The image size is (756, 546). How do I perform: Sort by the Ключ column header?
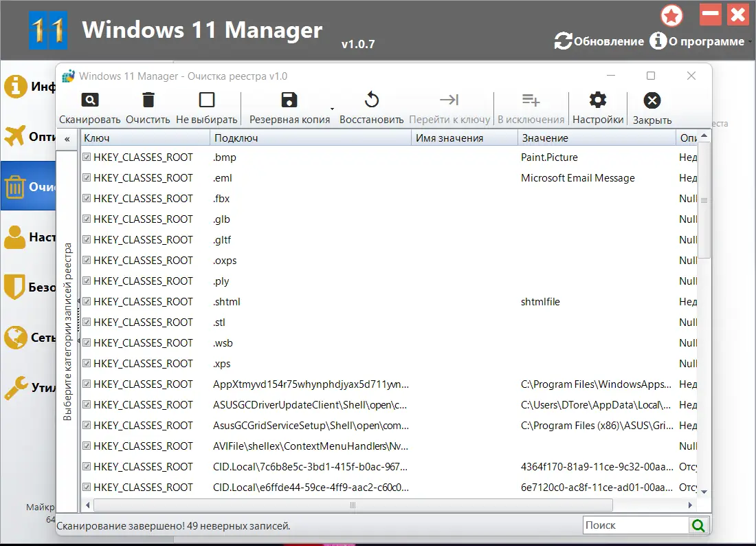tap(144, 138)
